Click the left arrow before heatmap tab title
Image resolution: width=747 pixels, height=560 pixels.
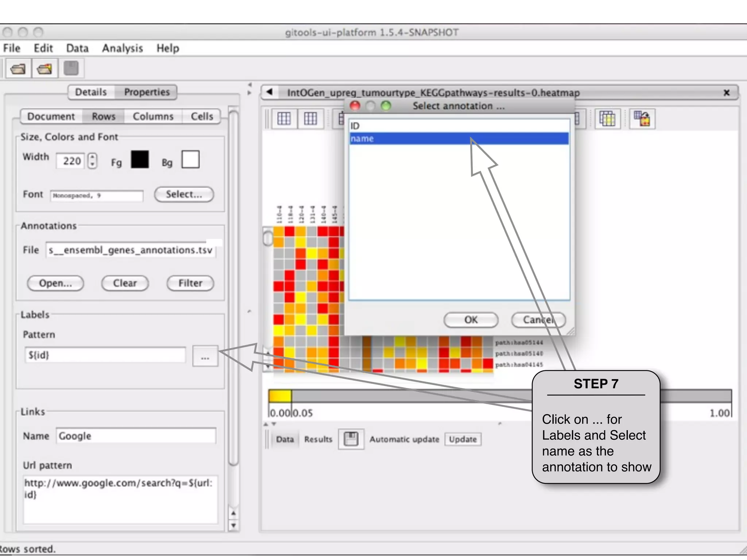[x=270, y=92]
